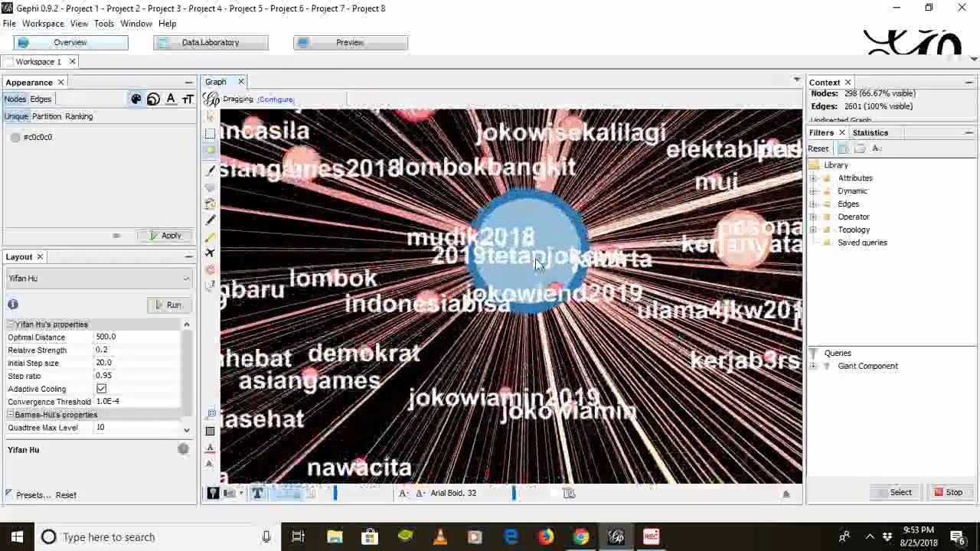The image size is (980, 551).
Task: Edit the Optimal Distance value field
Action: [137, 337]
